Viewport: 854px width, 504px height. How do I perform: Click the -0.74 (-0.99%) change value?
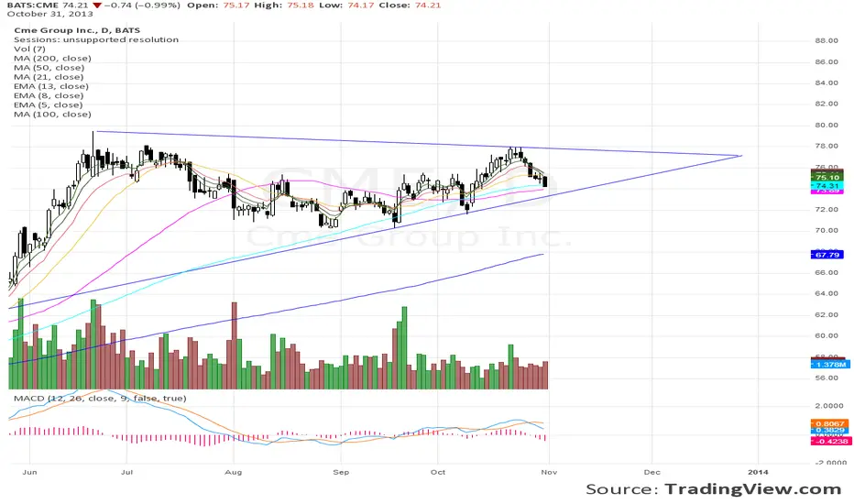[142, 5]
